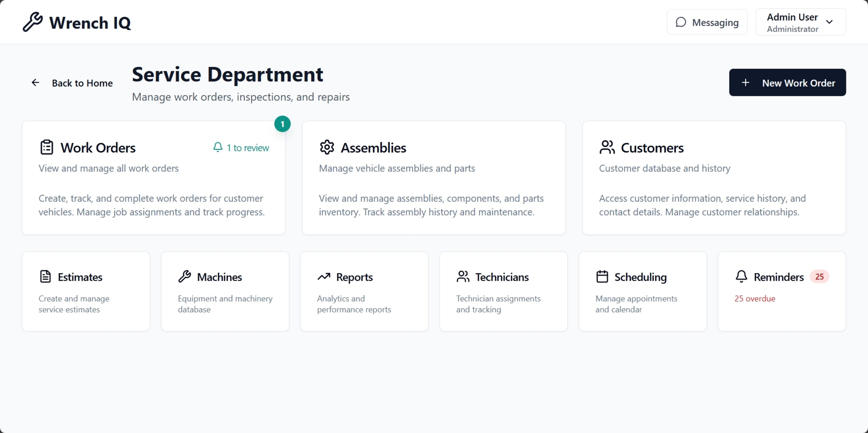Click the Administrator role label

point(793,29)
